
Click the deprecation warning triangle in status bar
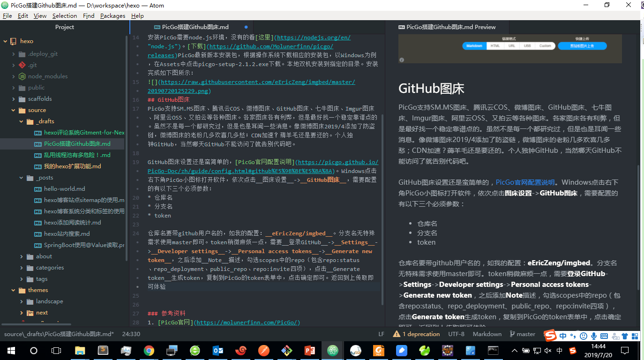pos(397,334)
